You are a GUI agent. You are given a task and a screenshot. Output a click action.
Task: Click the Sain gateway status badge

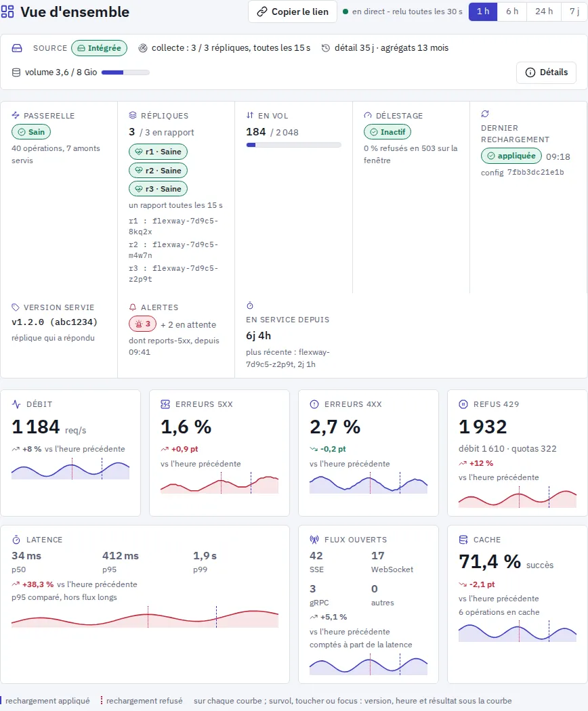pyautogui.click(x=31, y=132)
